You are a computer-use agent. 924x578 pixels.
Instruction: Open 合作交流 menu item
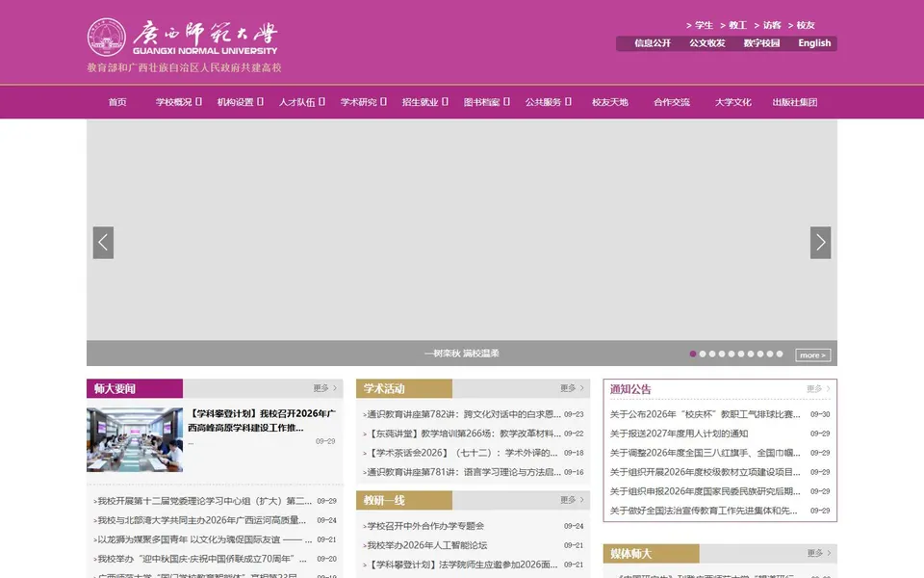(671, 102)
